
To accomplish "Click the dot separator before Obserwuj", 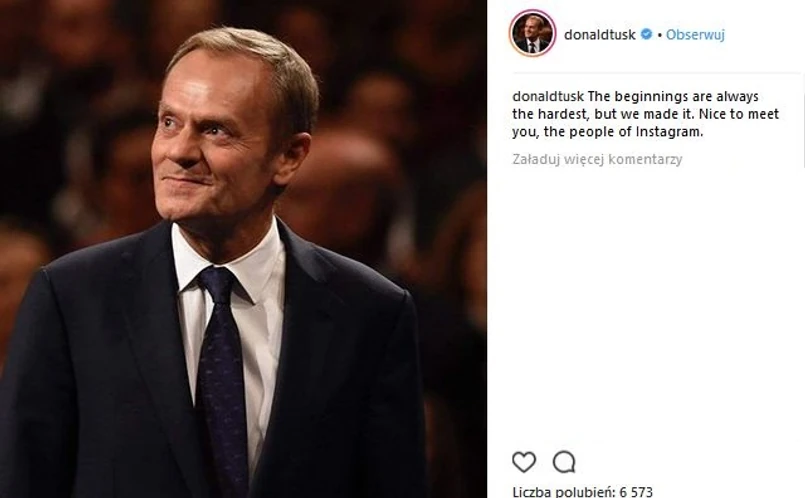I will pos(659,35).
